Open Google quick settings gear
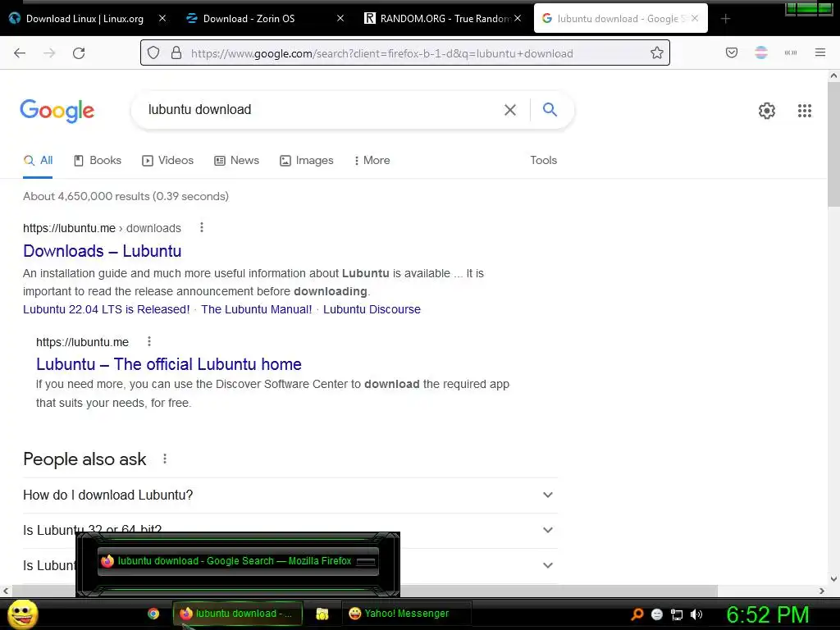Image resolution: width=840 pixels, height=630 pixels. tap(767, 111)
